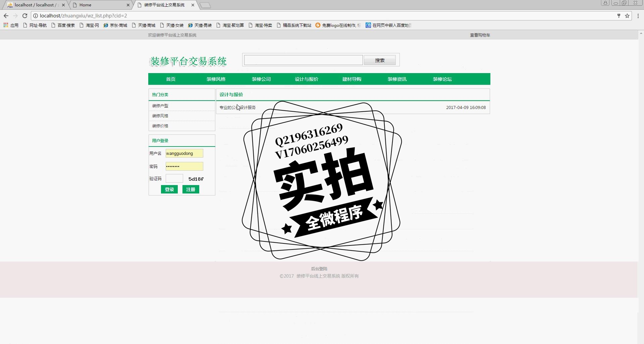This screenshot has width=644, height=344.
Task: Open the 精品系统下载站 bookmark
Action: pos(294,25)
